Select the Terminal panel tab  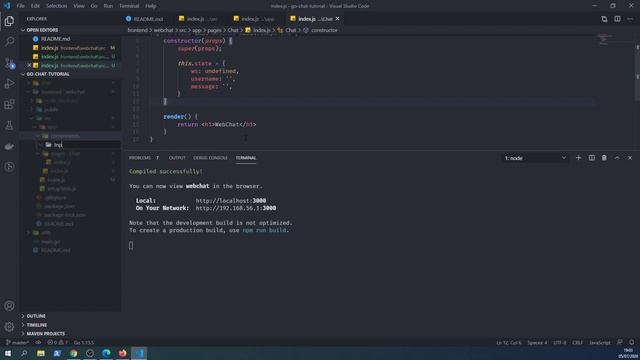[x=246, y=158]
